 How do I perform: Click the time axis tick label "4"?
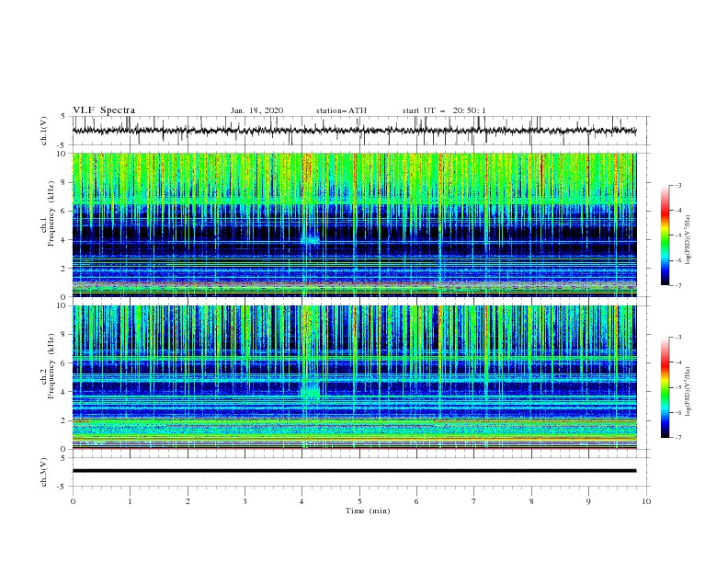click(302, 501)
